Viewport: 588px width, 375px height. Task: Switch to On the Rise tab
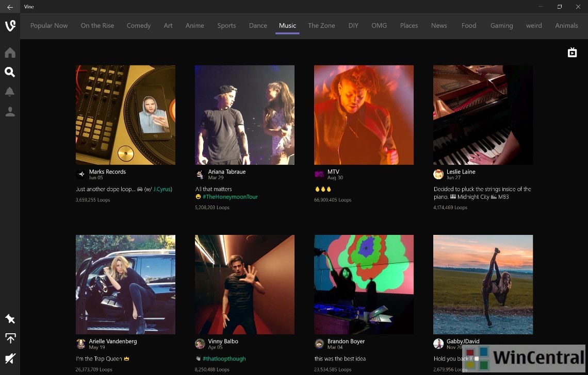pyautogui.click(x=97, y=25)
